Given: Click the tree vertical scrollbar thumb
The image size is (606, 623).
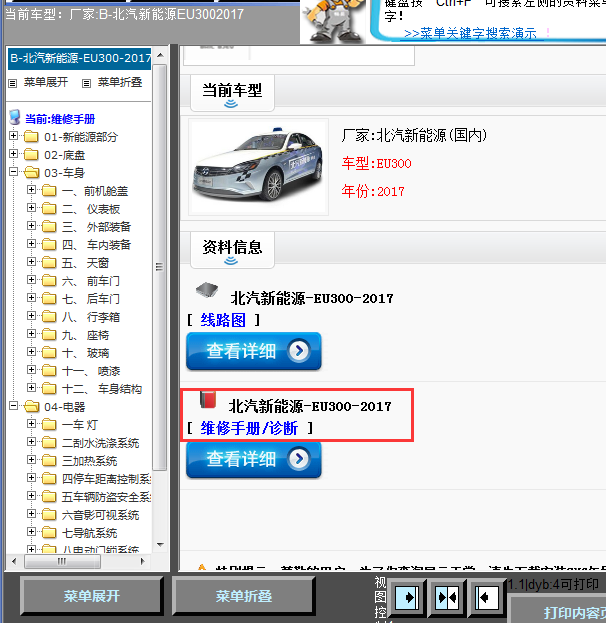Looking at the screenshot, I should (x=160, y=267).
